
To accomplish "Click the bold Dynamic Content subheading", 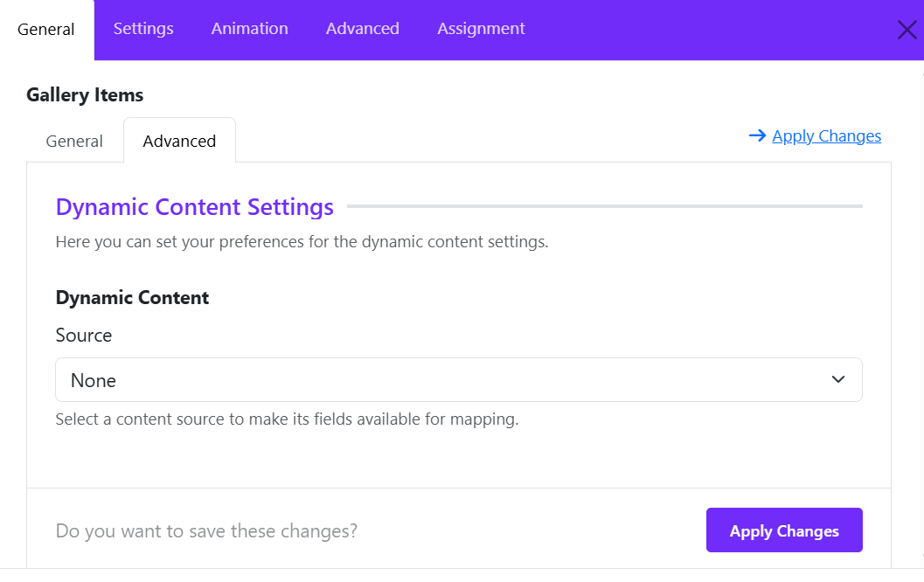I will pyautogui.click(x=132, y=298).
